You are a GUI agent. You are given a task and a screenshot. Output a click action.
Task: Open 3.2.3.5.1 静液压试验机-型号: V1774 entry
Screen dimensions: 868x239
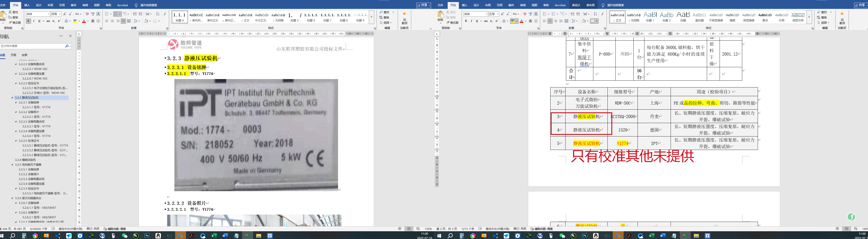(x=45, y=145)
